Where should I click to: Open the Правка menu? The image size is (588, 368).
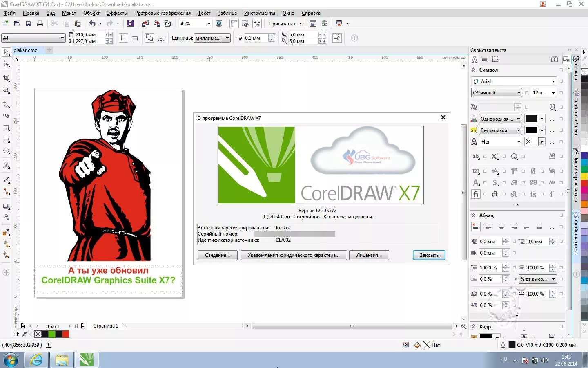31,13
